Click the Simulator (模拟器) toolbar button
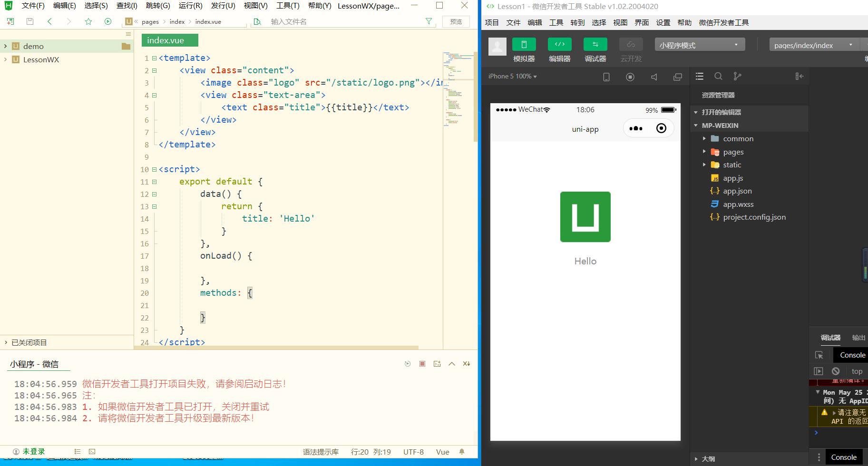The image size is (868, 466). tap(524, 45)
